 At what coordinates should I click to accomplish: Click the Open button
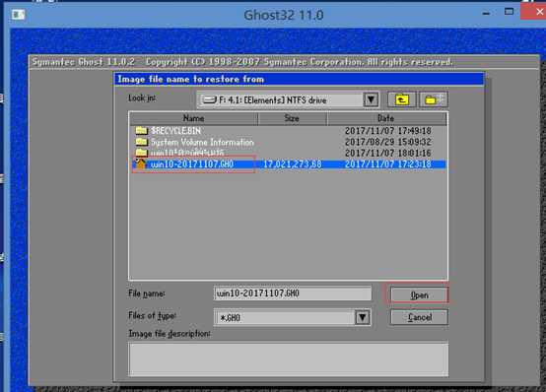point(419,295)
